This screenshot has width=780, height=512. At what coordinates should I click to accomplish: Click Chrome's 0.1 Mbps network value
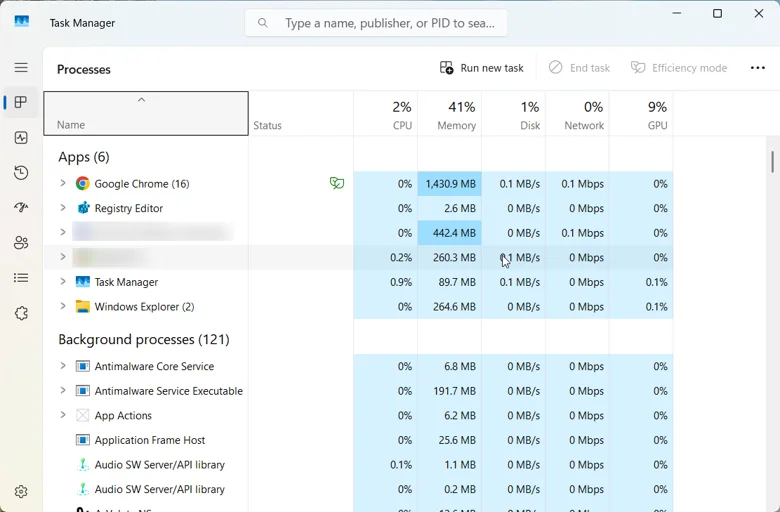click(583, 184)
